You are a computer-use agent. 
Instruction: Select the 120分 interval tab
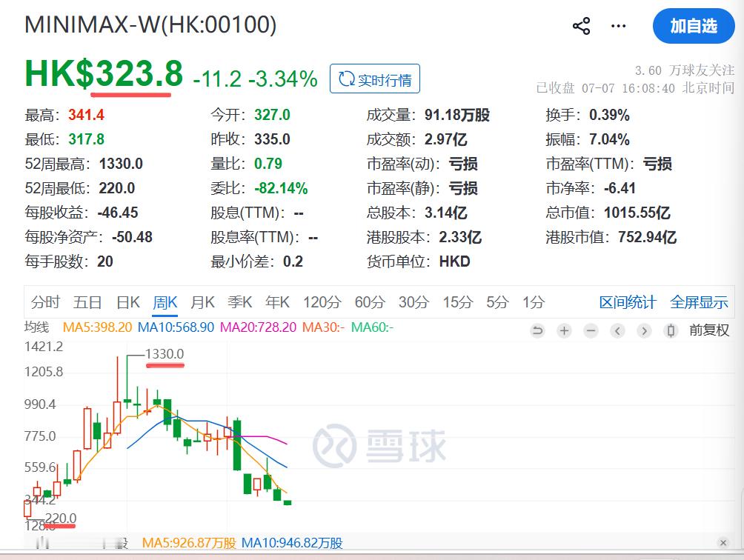coord(322,302)
